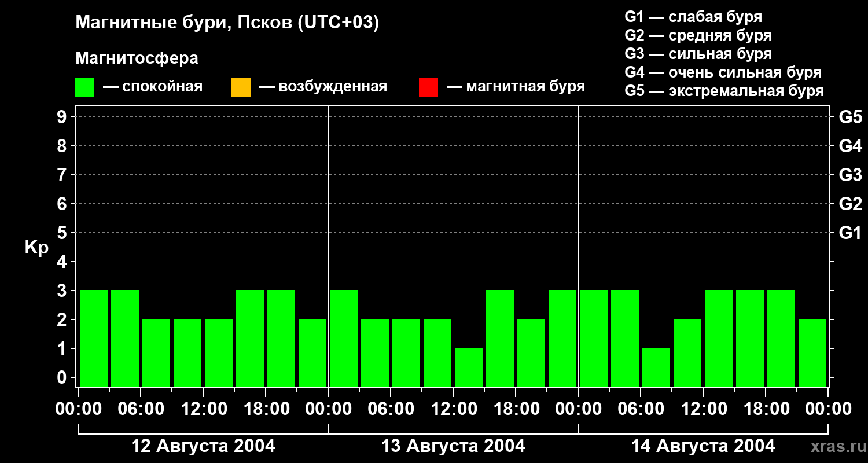The width and height of the screenshot is (868, 463).
Task: Click the '12 Августа 2004' date label
Action: (x=203, y=446)
